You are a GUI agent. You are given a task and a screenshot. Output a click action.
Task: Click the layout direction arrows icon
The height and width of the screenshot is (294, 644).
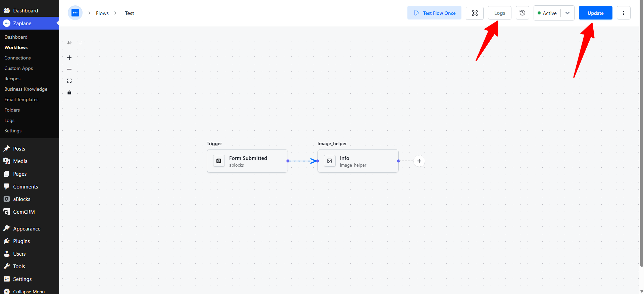[x=69, y=43]
